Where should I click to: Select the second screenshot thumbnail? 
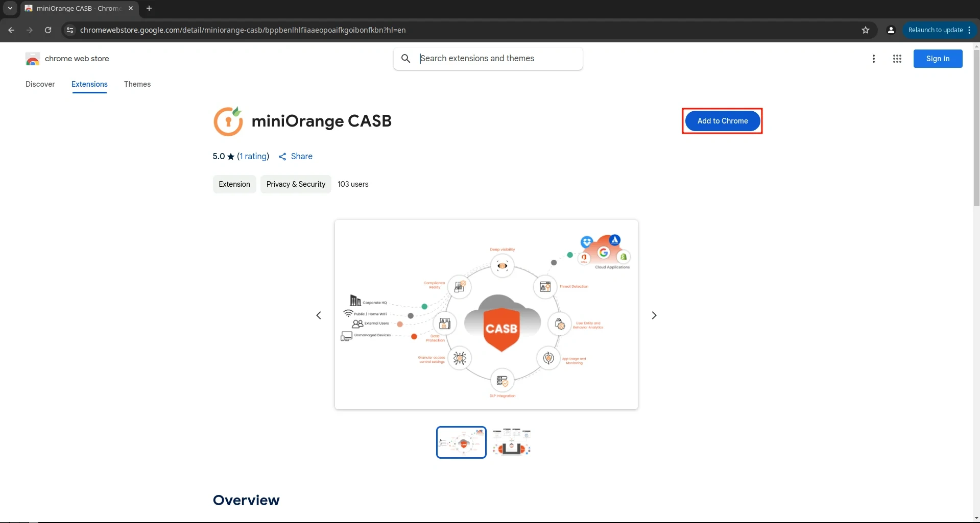point(511,442)
